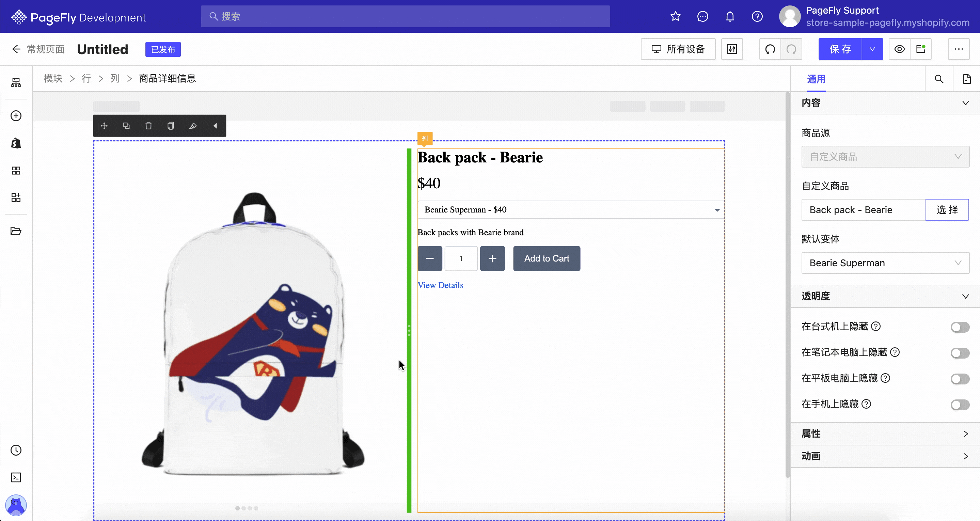Open the four-squares sections library icon
980x521 pixels.
pyautogui.click(x=16, y=171)
